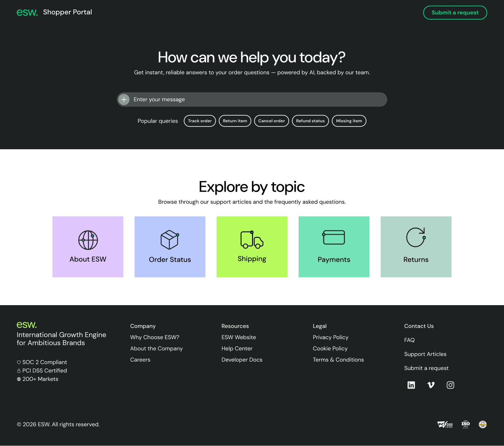The height and width of the screenshot is (446, 504).
Task: Choose the Refund status popular query
Action: [310, 121]
